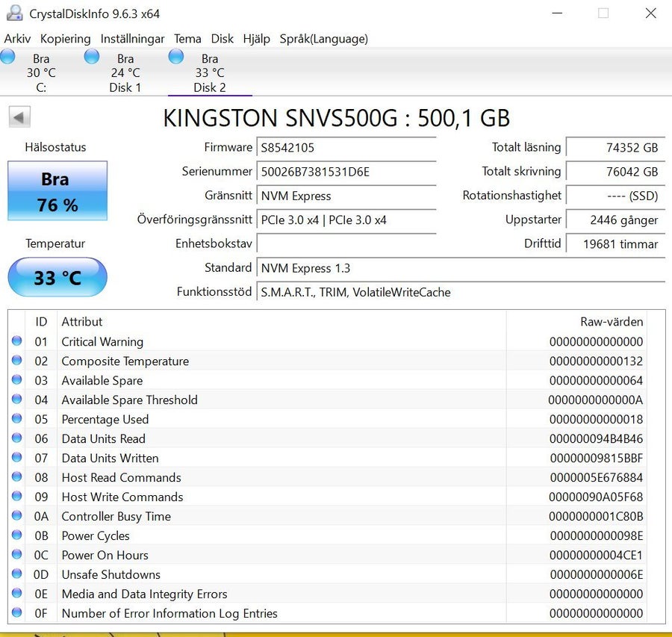Image resolution: width=672 pixels, height=637 pixels.
Task: Click the status dot for Critical Warning
Action: pyautogui.click(x=16, y=341)
